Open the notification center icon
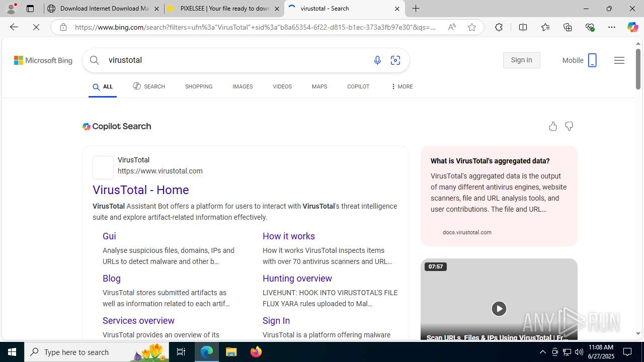Image resolution: width=644 pixels, height=362 pixels. pyautogui.click(x=628, y=352)
